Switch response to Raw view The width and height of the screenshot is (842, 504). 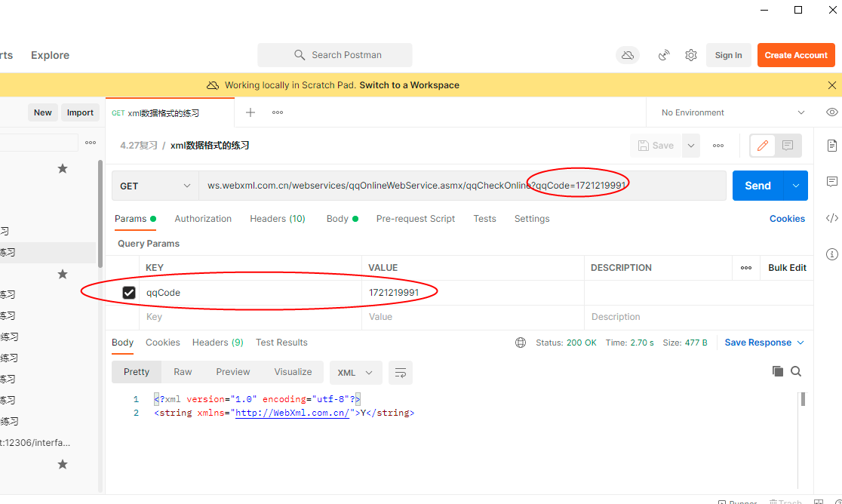(x=183, y=372)
